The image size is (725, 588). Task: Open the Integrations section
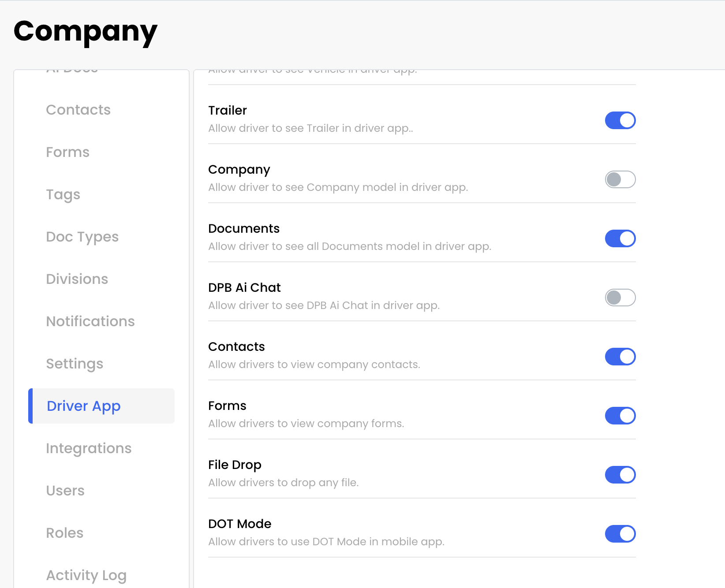click(89, 448)
